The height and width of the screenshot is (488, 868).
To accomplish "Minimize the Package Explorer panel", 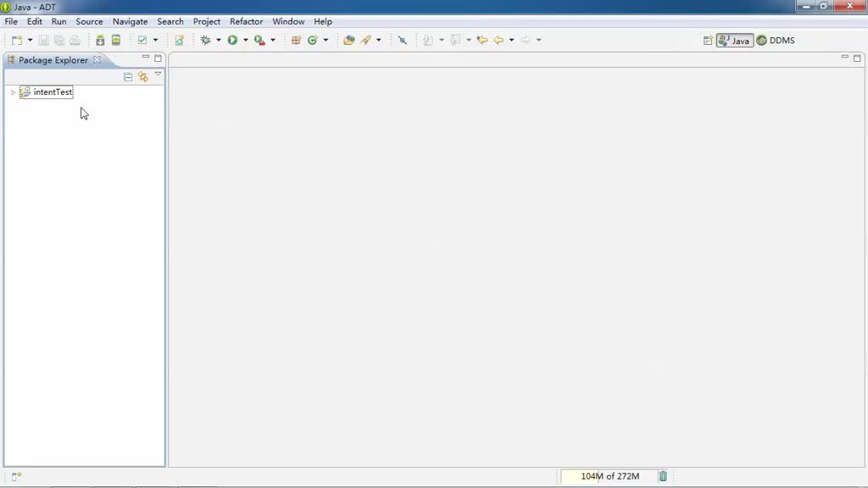I will pos(146,57).
